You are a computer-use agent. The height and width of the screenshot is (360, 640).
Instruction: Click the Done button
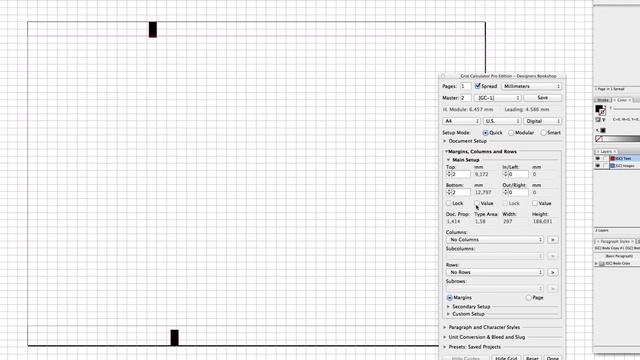click(x=553, y=358)
